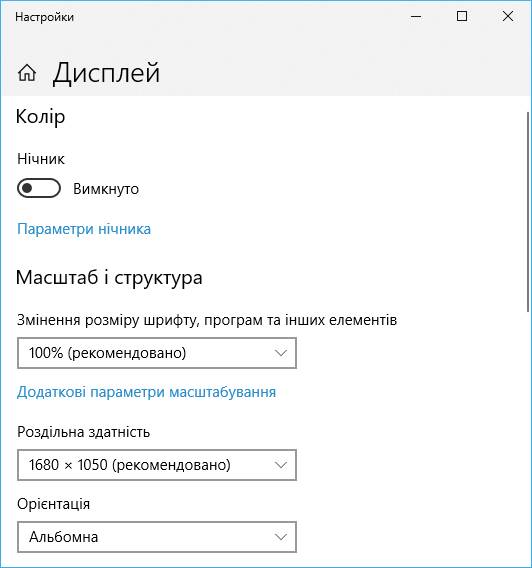
Task: Open the Альбомна orientation dropdown
Action: (157, 536)
